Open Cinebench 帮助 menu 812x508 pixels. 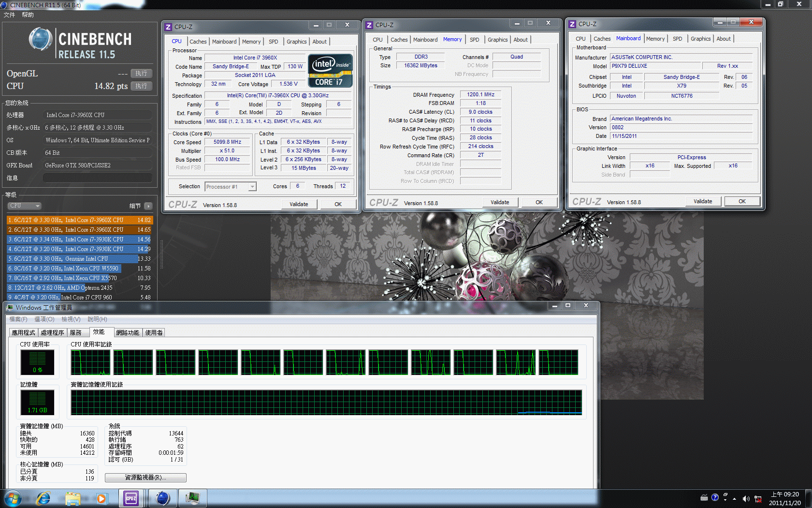(28, 15)
